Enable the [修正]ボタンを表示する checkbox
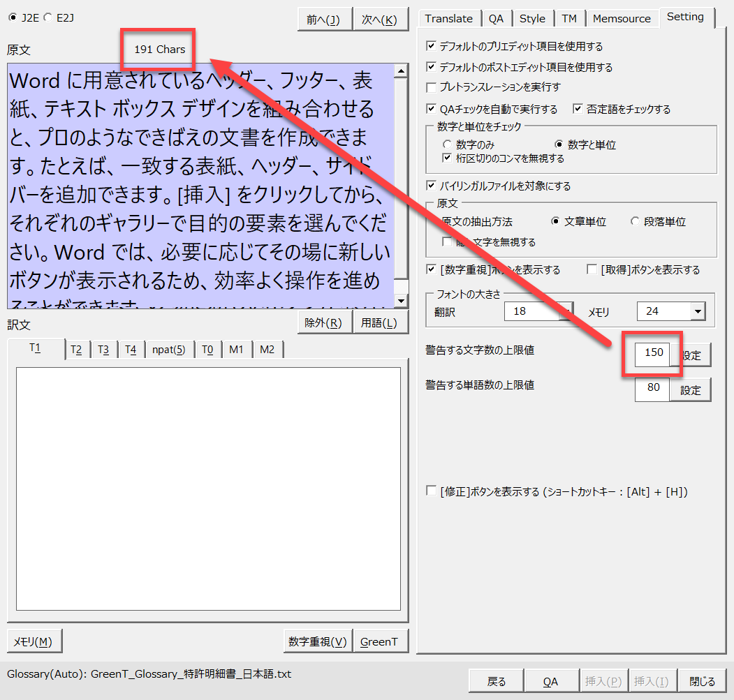 (x=432, y=491)
